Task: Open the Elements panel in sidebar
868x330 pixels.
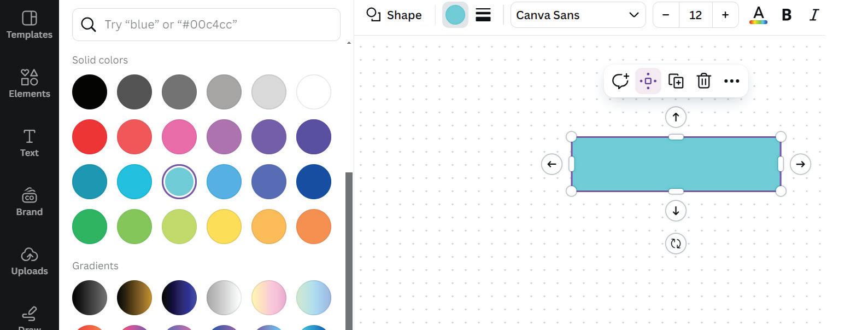Action: [x=30, y=83]
